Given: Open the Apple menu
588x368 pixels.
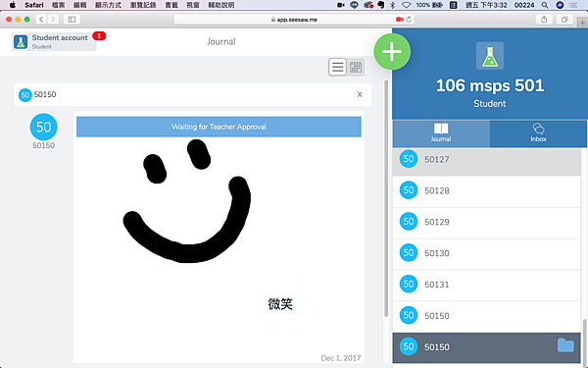Looking at the screenshot, I should point(13,5).
